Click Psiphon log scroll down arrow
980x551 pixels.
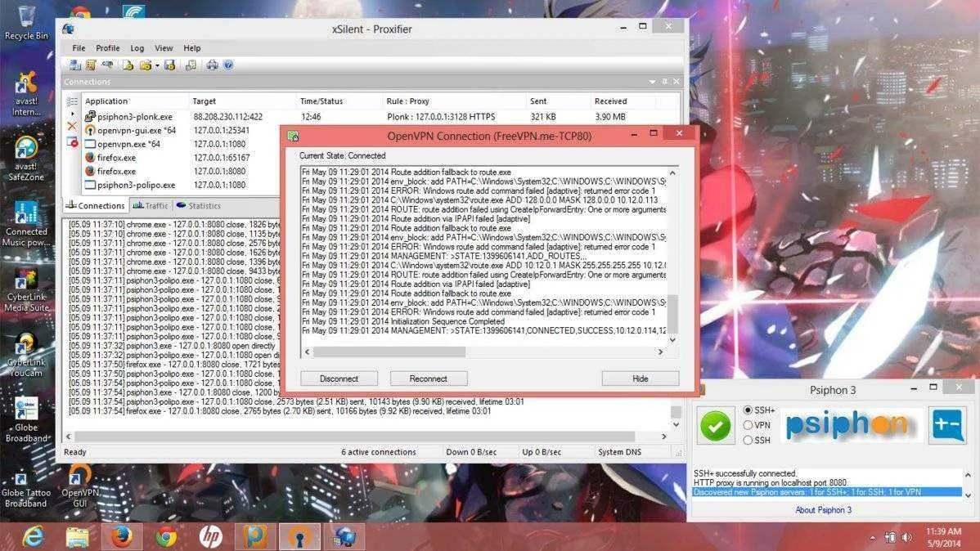pos(968,495)
